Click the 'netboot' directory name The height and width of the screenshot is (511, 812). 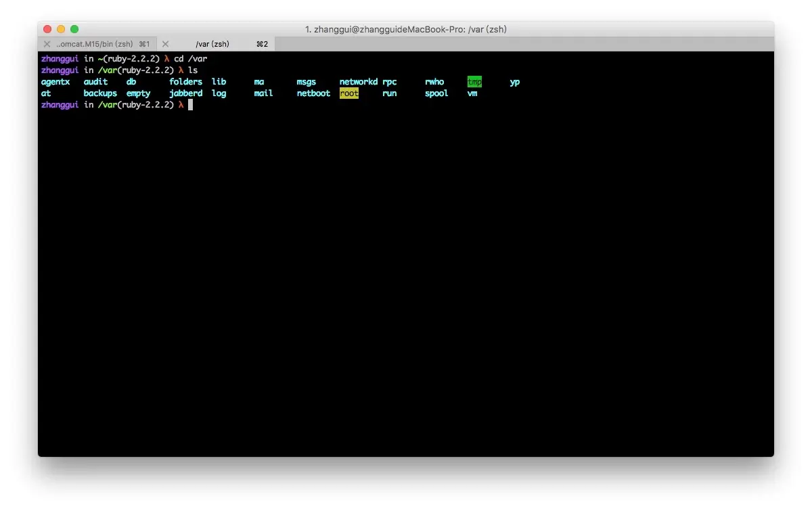(x=313, y=93)
